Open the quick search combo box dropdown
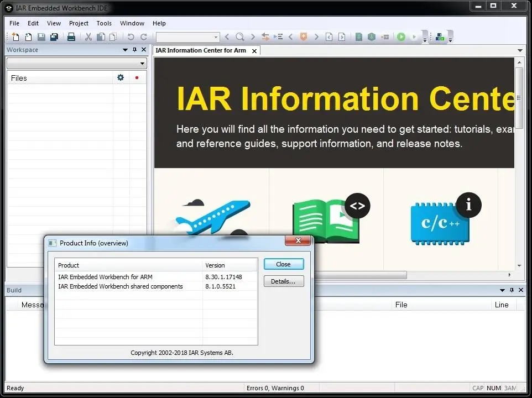This screenshot has height=398, width=532. coord(216,37)
